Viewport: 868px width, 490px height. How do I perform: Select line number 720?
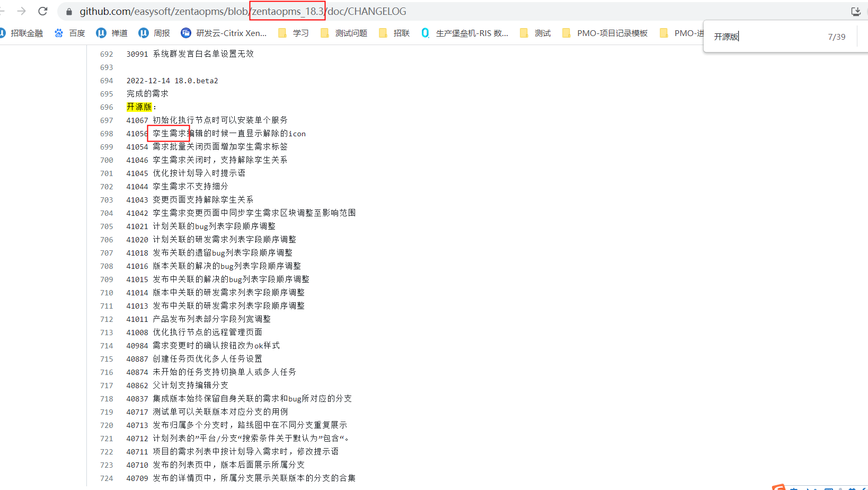tap(107, 425)
